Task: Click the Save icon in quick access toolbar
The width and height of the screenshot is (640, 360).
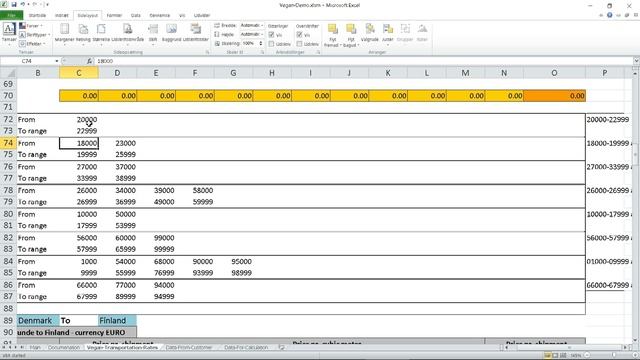Action: click(14, 4)
